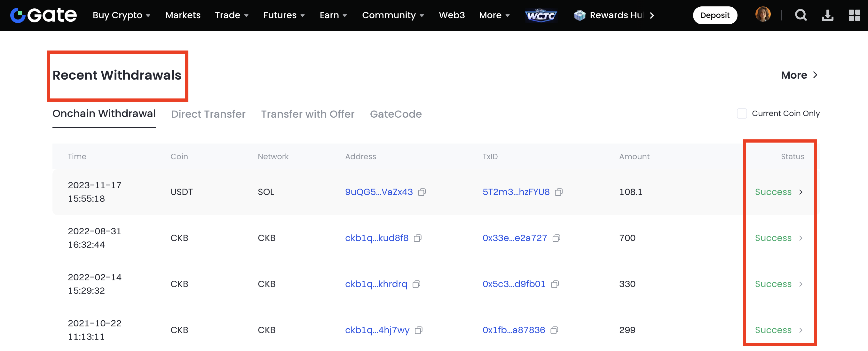Copy the ckb1q...kud8f8 address
868x351 pixels.
coord(417,238)
